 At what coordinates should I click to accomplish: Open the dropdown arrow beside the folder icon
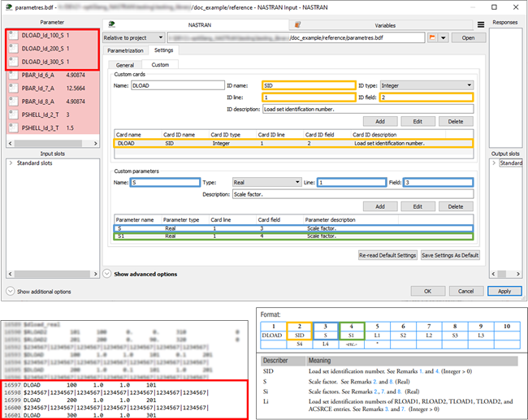point(444,37)
